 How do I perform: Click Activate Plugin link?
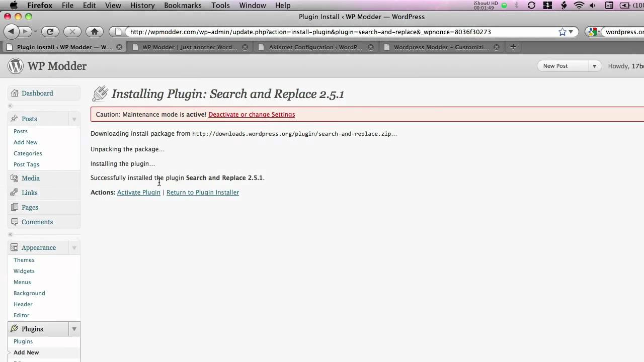(139, 192)
